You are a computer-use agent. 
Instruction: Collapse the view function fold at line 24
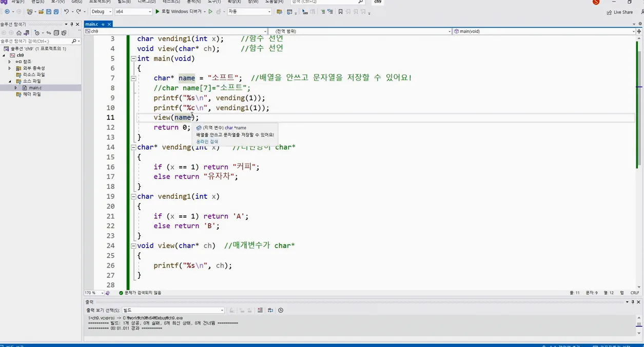pos(133,246)
